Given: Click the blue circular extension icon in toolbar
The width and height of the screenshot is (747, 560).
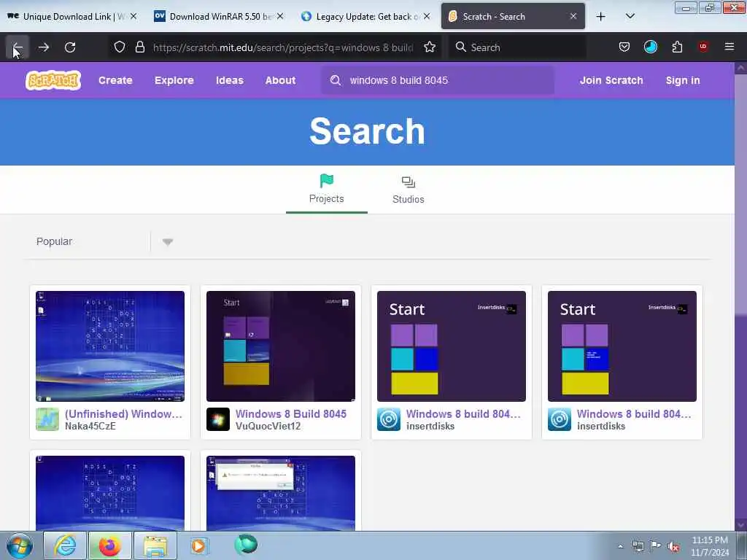Looking at the screenshot, I should click(x=650, y=47).
